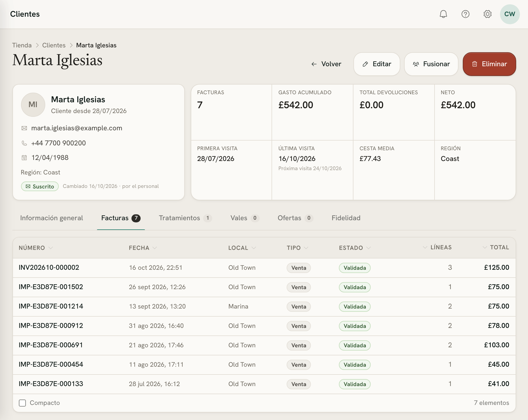Click the phone icon beside +44 7700 900200

click(x=24, y=143)
